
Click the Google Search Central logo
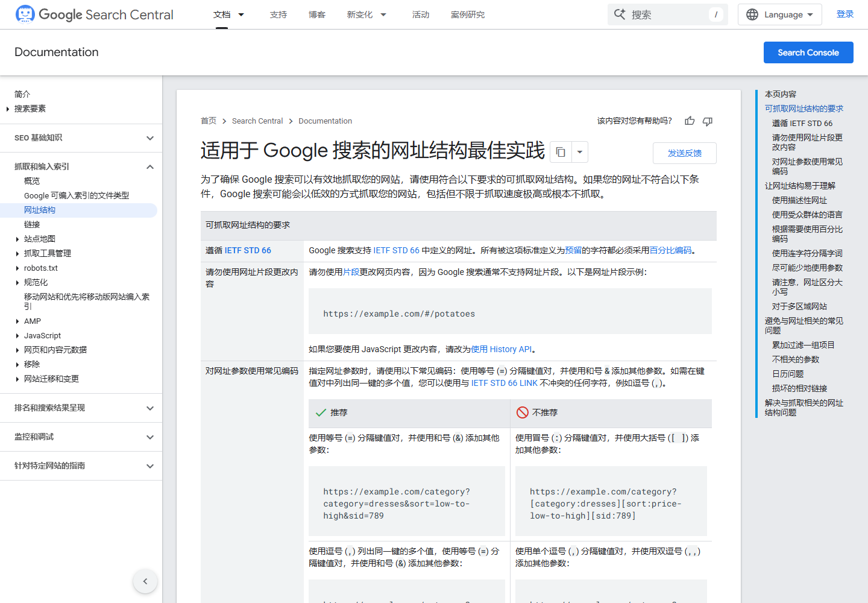94,14
